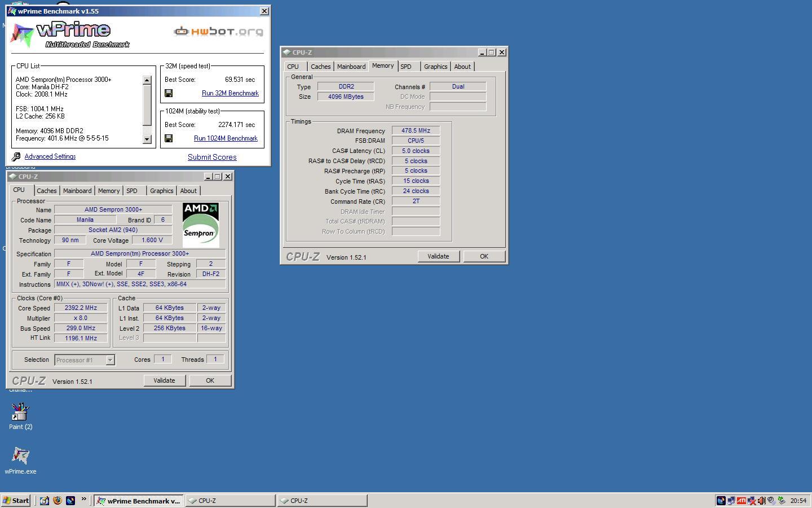Click the Show Desktop quick launch icon
Viewport: 812px width, 508px height.
click(x=44, y=500)
